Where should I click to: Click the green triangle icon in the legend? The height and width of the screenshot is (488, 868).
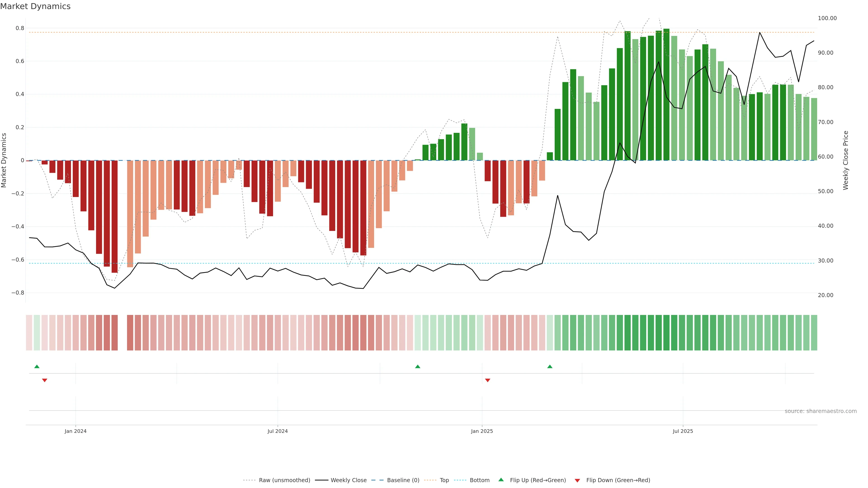501,480
